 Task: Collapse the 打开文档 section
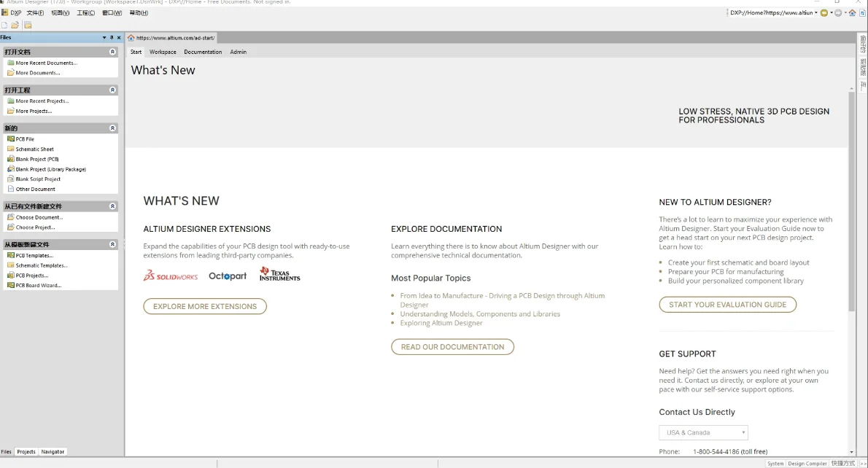(112, 52)
